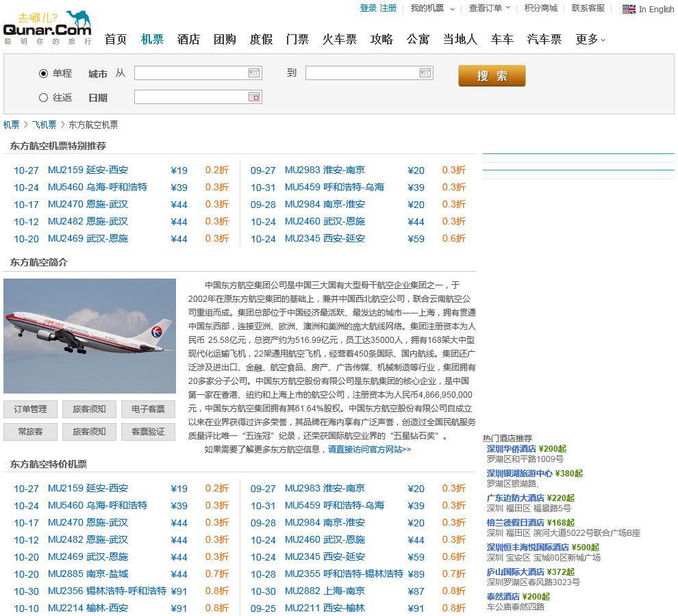Open the 深圳恒丰海悦国际酒店 link
The width and height of the screenshot is (678, 616).
coord(528,548)
